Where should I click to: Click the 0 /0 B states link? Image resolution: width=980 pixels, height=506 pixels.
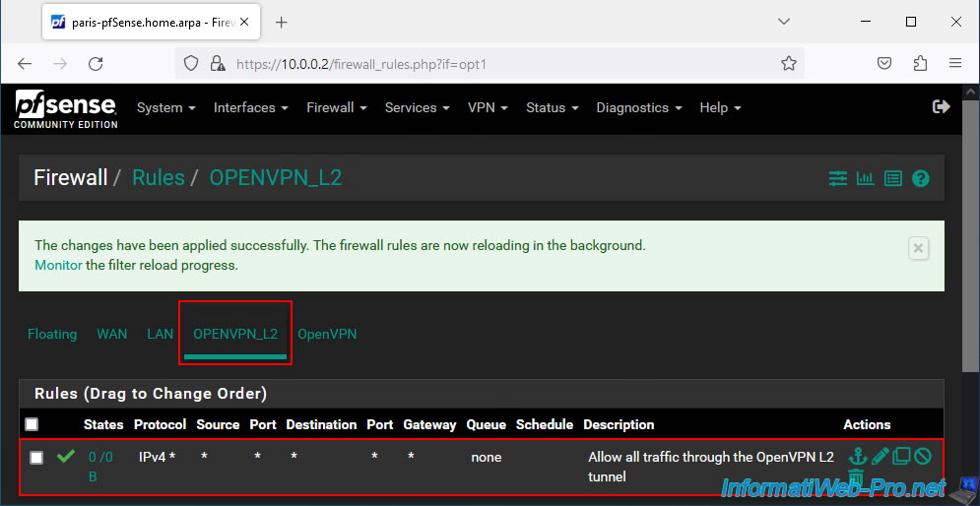pos(100,467)
